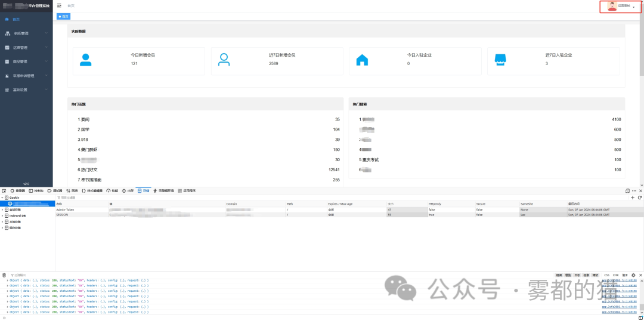Open console settings gear icon

tap(633, 275)
